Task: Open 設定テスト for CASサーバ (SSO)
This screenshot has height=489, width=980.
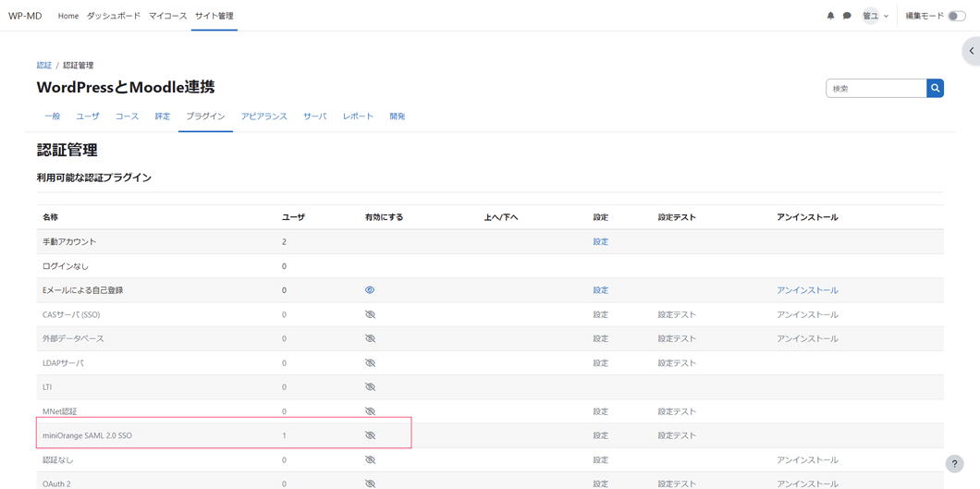Action: coord(677,315)
